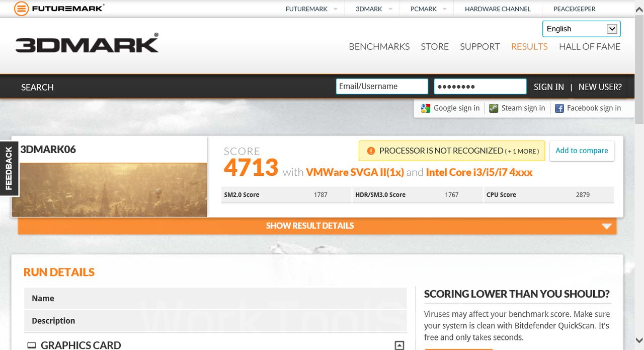Screen dimensions: 644x350
Task: Click the Facebook sign in icon
Action: click(559, 108)
